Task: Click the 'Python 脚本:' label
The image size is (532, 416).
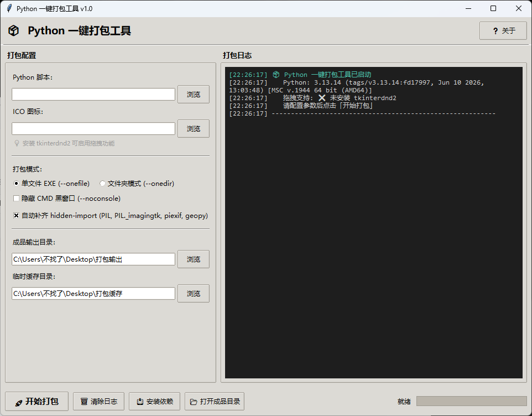Action: coord(33,77)
